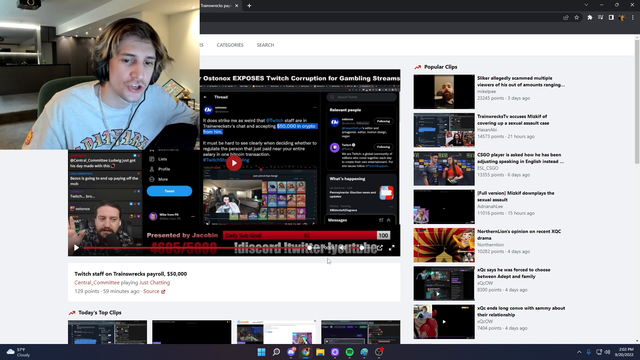Select the 'Twitch staff on Trainwrecks payroll' title

click(131, 274)
